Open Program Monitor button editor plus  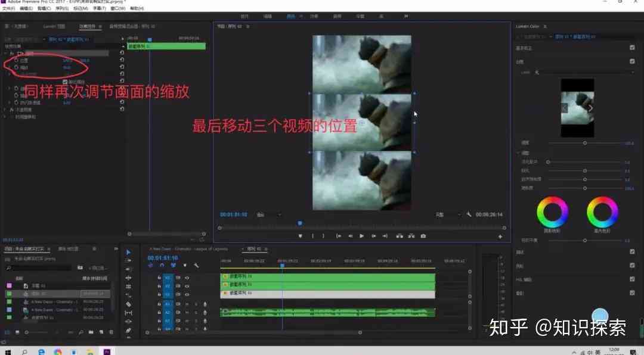500,236
